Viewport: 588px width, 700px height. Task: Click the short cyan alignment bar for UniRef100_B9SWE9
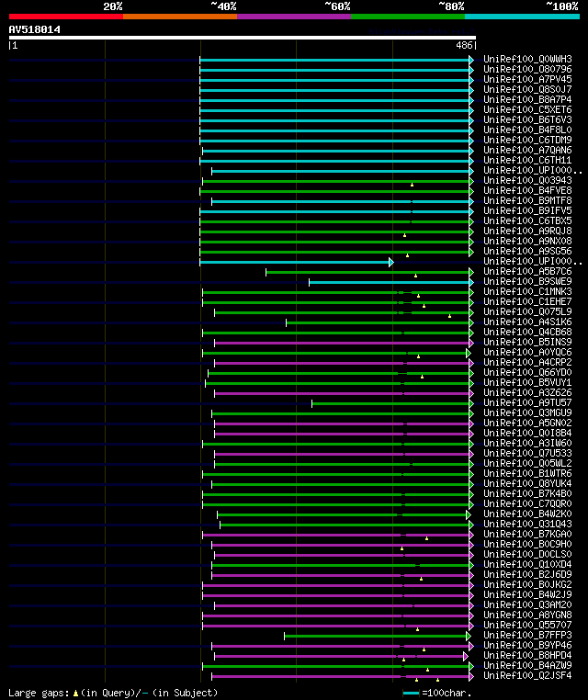point(390,282)
